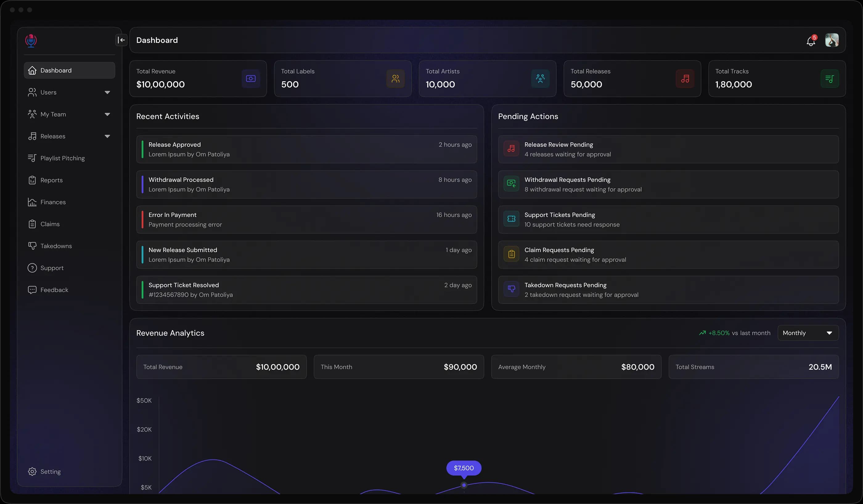Viewport: 863px width, 504px height.
Task: Open Finances in the sidebar
Action: point(70,202)
